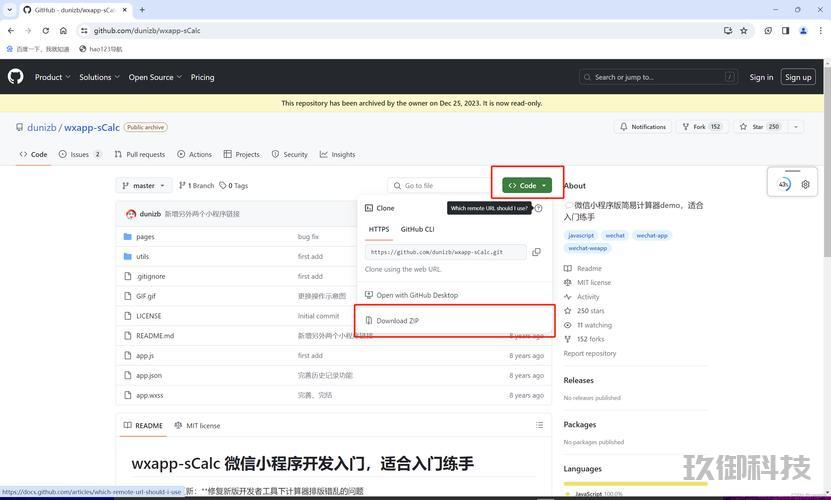View the 0 Tags link
The height and width of the screenshot is (500, 831).
[x=234, y=186]
